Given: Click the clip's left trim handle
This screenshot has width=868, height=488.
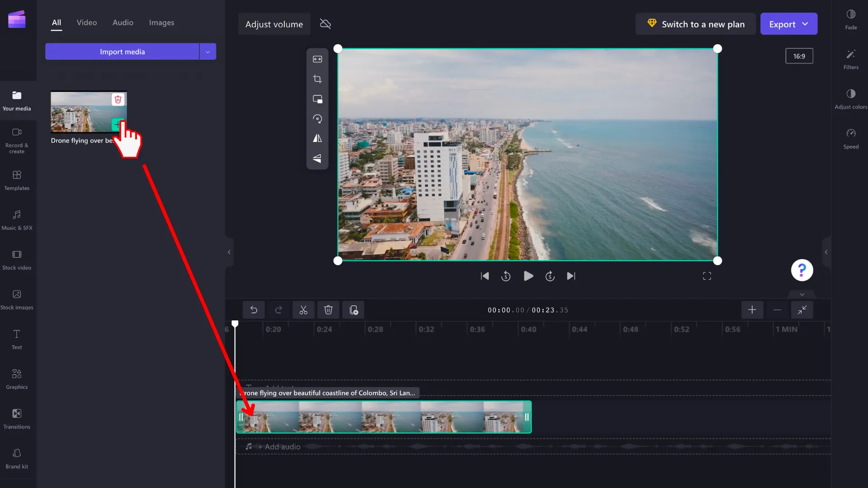Looking at the screenshot, I should pyautogui.click(x=241, y=417).
